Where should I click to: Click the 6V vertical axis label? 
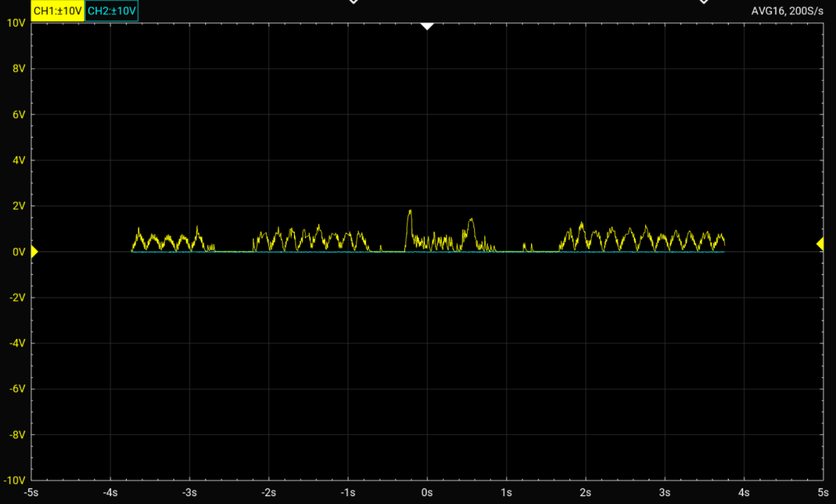point(19,114)
